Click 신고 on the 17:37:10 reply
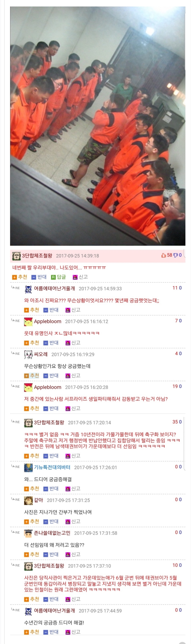This screenshot has width=191, height=644. (x=73, y=599)
